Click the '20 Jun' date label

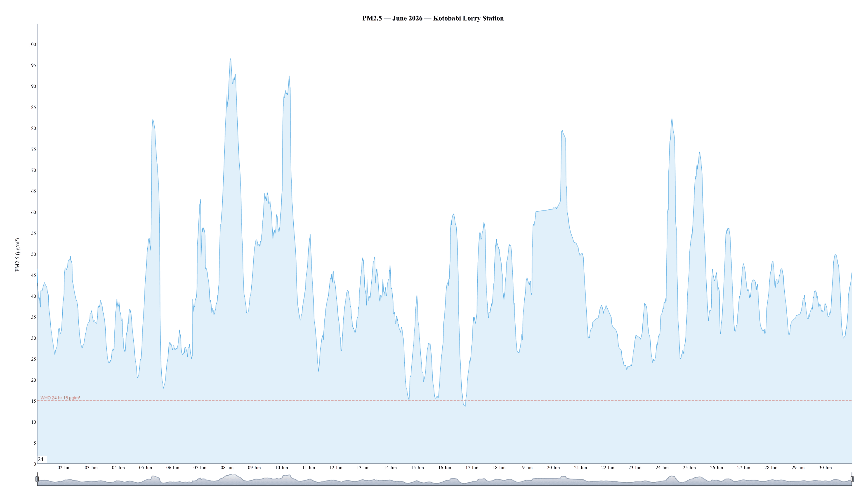tap(553, 468)
